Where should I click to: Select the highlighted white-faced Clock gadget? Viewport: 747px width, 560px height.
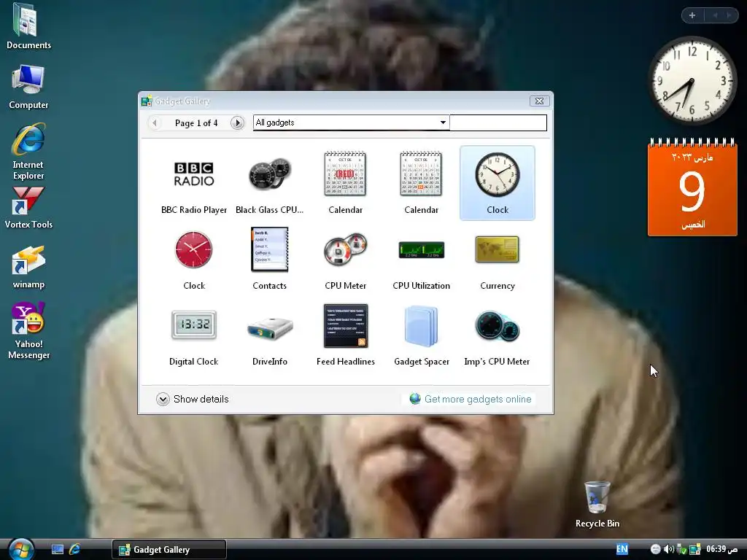[498, 183]
